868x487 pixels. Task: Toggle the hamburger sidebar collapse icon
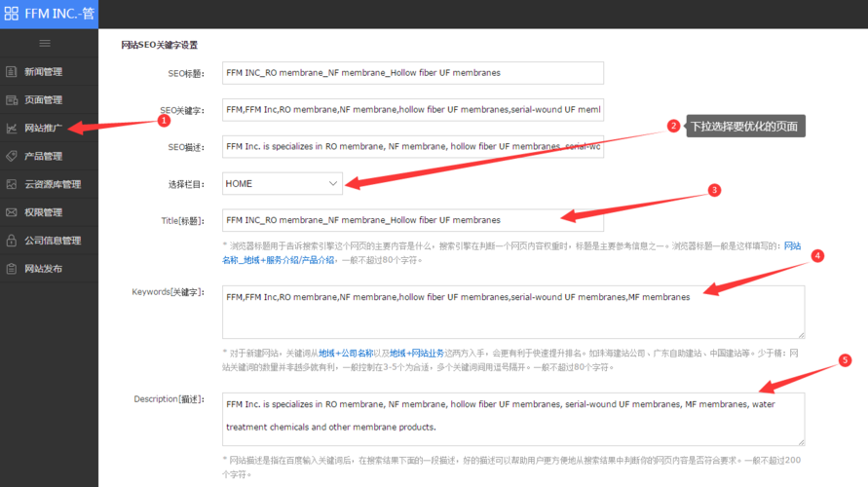coord(45,43)
